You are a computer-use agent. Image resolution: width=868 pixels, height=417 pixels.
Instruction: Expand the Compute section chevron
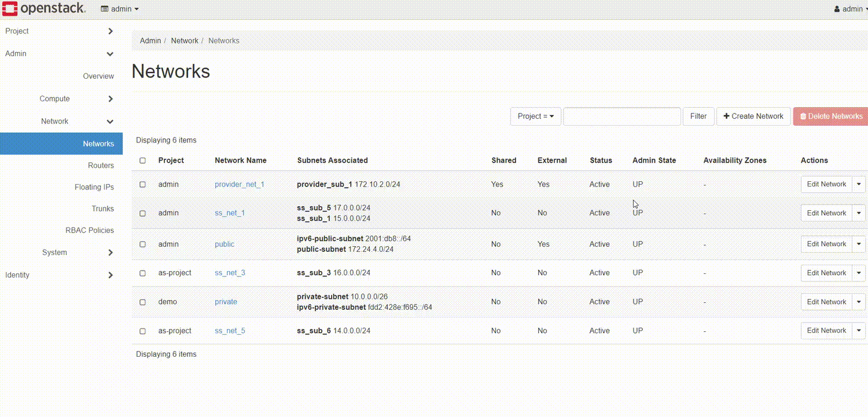tap(111, 99)
